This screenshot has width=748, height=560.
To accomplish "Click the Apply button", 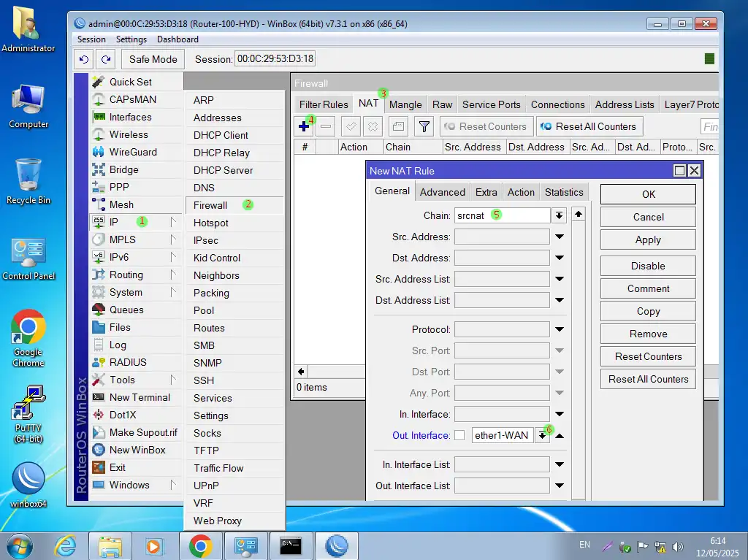I will tap(648, 239).
